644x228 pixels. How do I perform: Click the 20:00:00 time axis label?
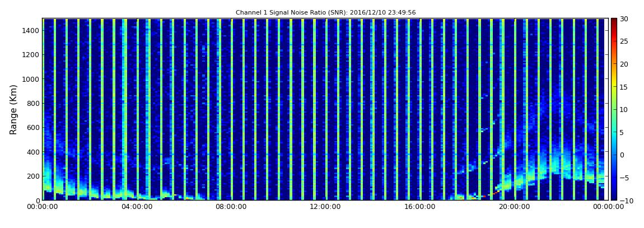(x=514, y=207)
